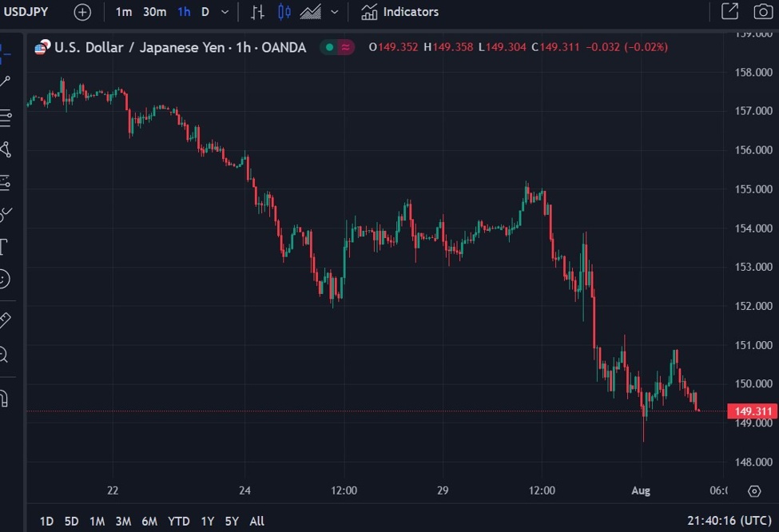Take a chart snapshot with the camera icon
Screen dimensions: 779x532
[x=764, y=11]
